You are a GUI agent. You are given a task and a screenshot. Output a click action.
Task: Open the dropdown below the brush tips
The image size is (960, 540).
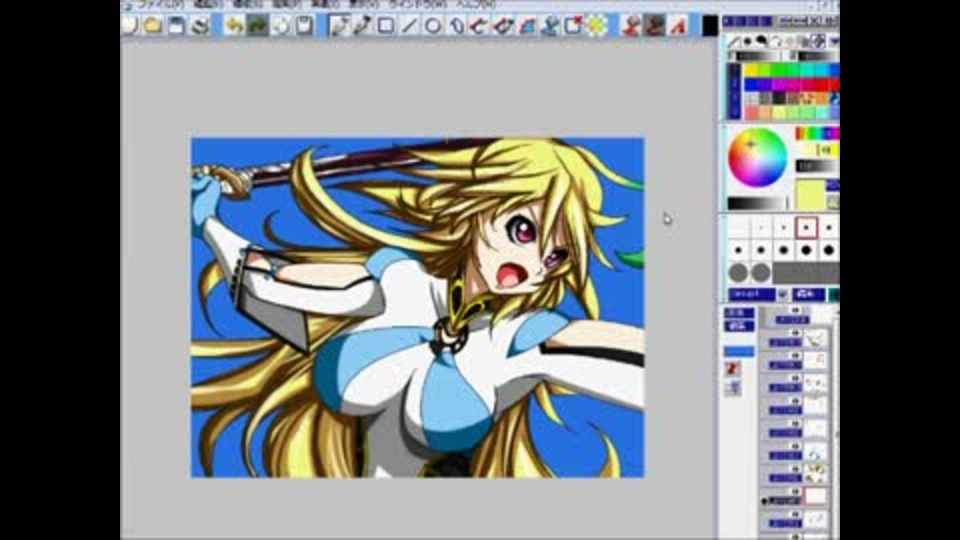782,294
